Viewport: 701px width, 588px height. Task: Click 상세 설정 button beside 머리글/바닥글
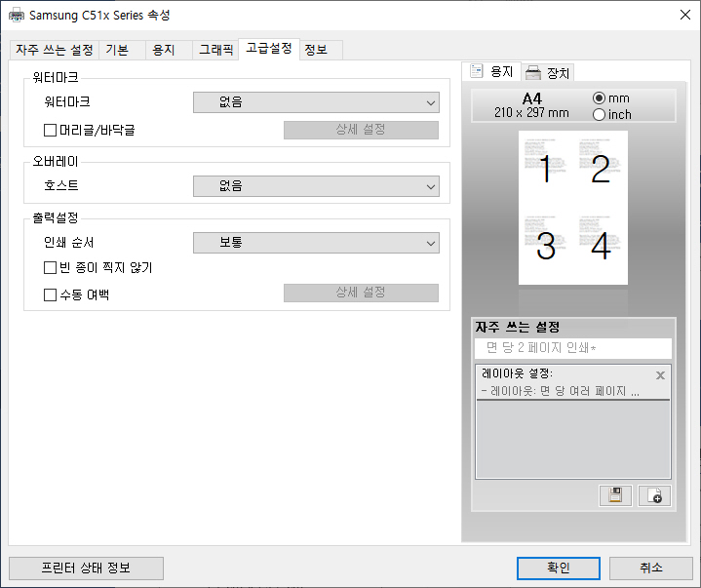point(361,130)
